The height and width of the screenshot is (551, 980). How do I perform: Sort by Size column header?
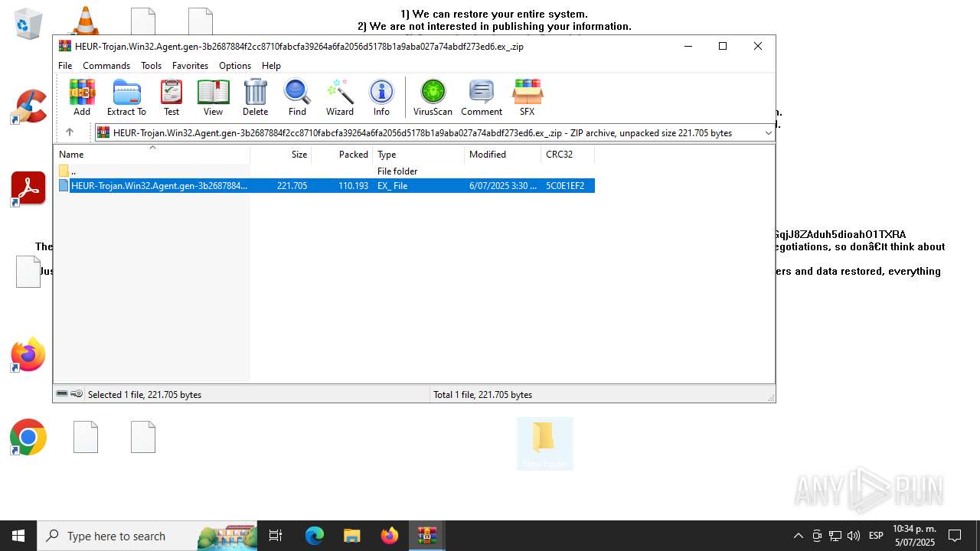click(x=281, y=155)
